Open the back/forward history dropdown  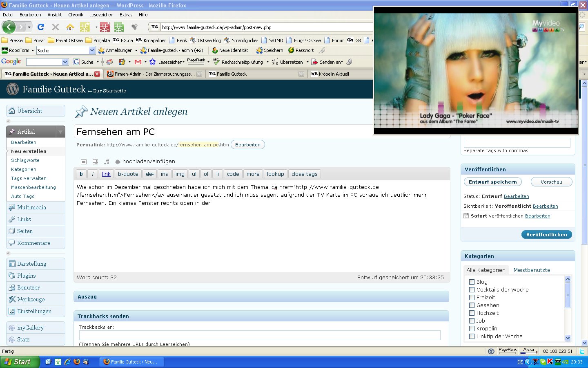tap(29, 27)
